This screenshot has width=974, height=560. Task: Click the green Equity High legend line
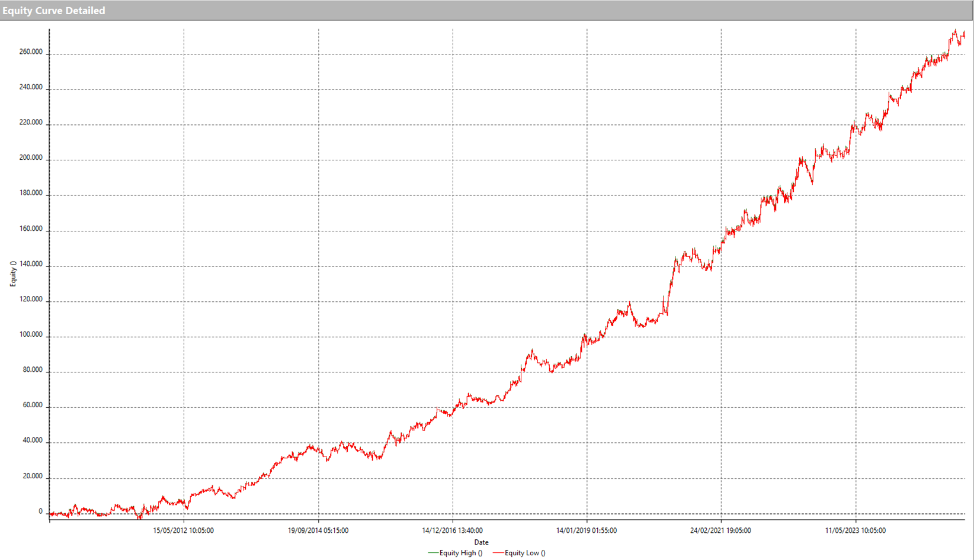[x=433, y=553]
